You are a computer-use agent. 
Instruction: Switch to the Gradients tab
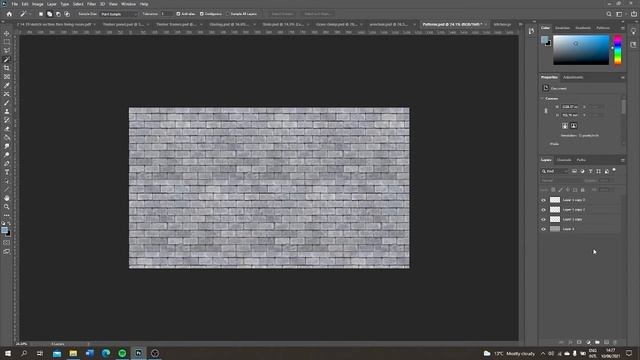tap(583, 28)
